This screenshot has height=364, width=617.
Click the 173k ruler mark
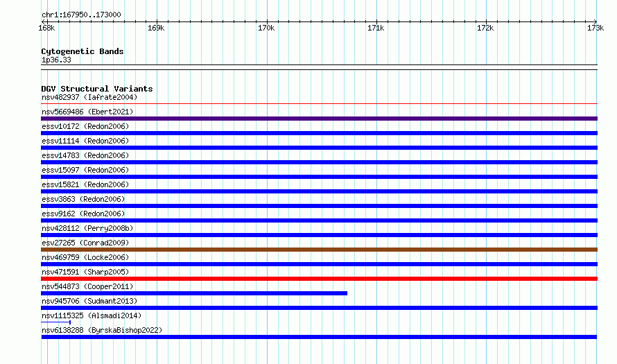596,28
